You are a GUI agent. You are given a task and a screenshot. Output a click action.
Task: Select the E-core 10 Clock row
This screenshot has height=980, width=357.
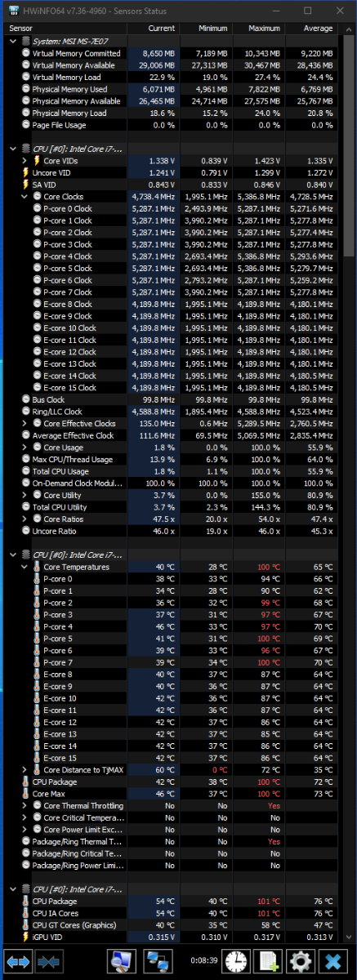(x=170, y=328)
